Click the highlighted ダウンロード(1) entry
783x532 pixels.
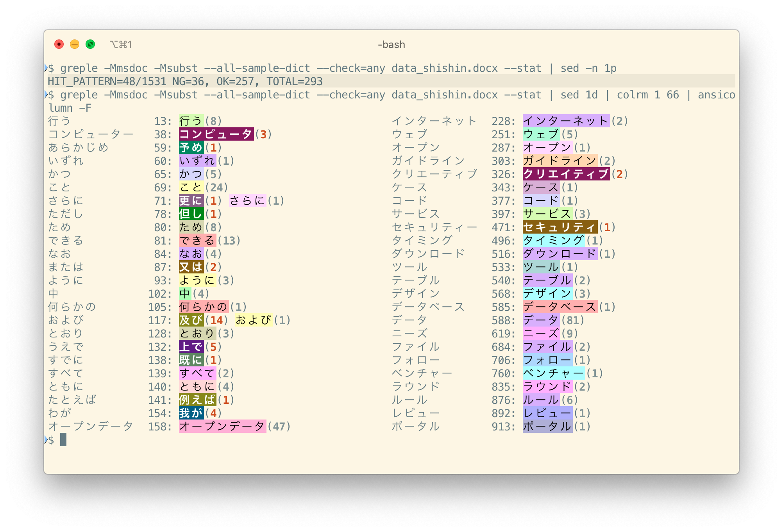[x=560, y=254]
